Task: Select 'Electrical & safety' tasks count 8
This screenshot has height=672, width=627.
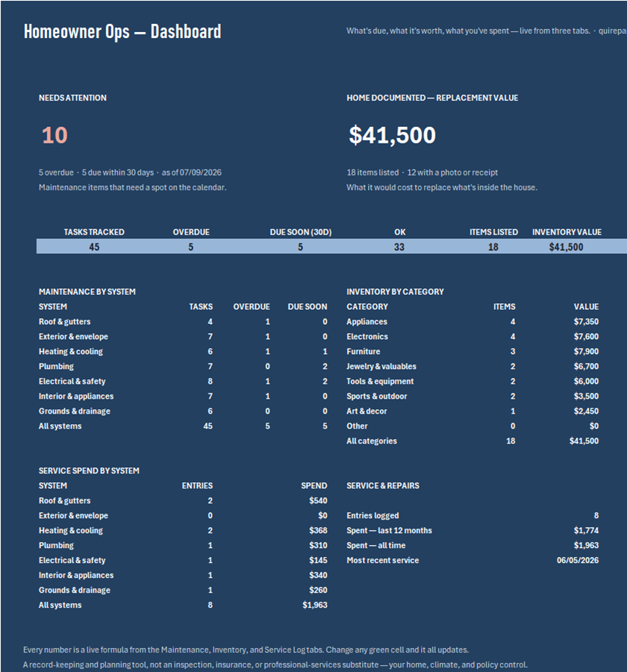Action: (210, 381)
